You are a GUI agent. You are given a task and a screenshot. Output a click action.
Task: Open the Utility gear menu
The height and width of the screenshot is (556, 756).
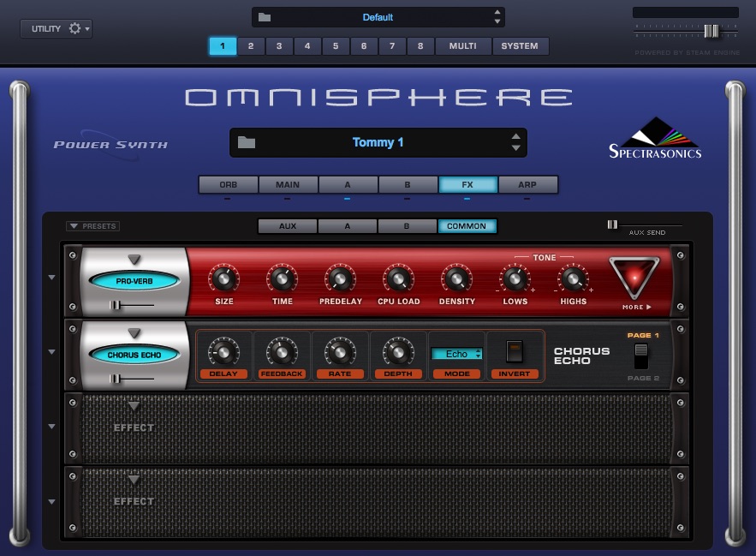(79, 28)
